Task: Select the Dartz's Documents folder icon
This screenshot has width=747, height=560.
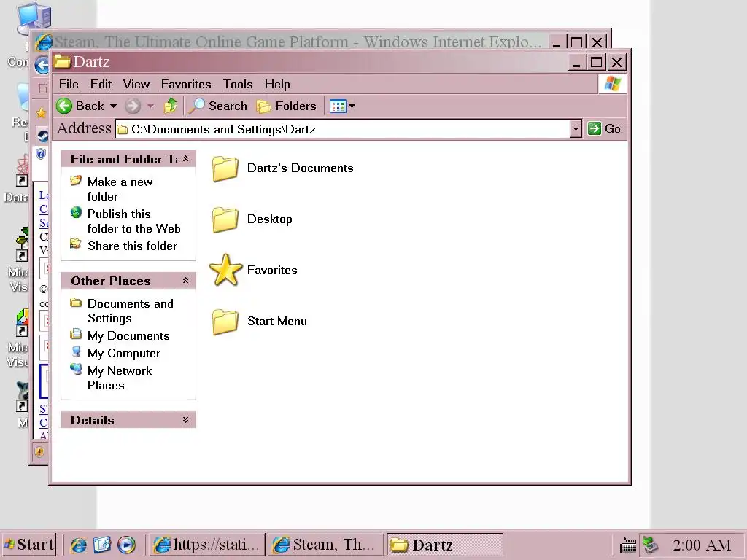Action: (x=225, y=168)
